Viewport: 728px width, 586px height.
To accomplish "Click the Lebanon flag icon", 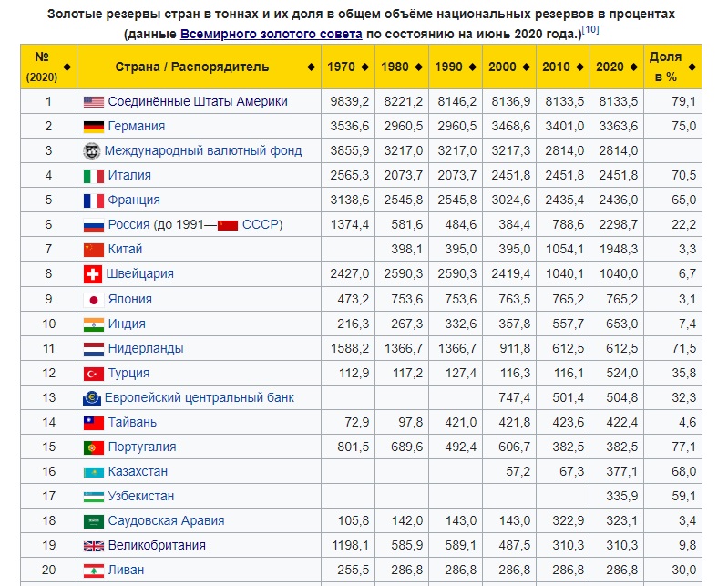I will pyautogui.click(x=93, y=571).
